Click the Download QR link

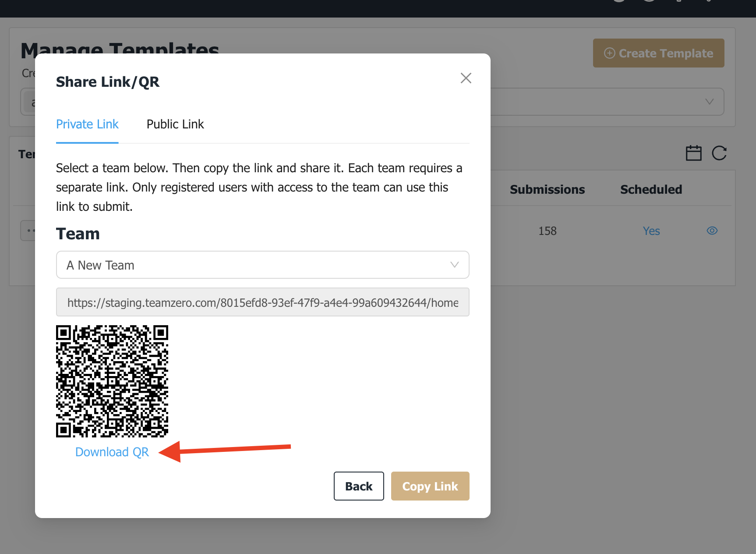pyautogui.click(x=112, y=452)
